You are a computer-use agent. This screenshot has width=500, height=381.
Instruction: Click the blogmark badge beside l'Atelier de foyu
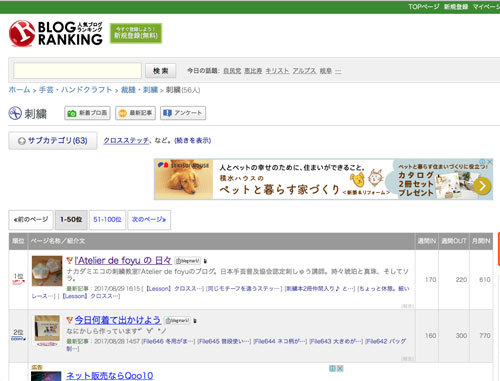tap(188, 261)
